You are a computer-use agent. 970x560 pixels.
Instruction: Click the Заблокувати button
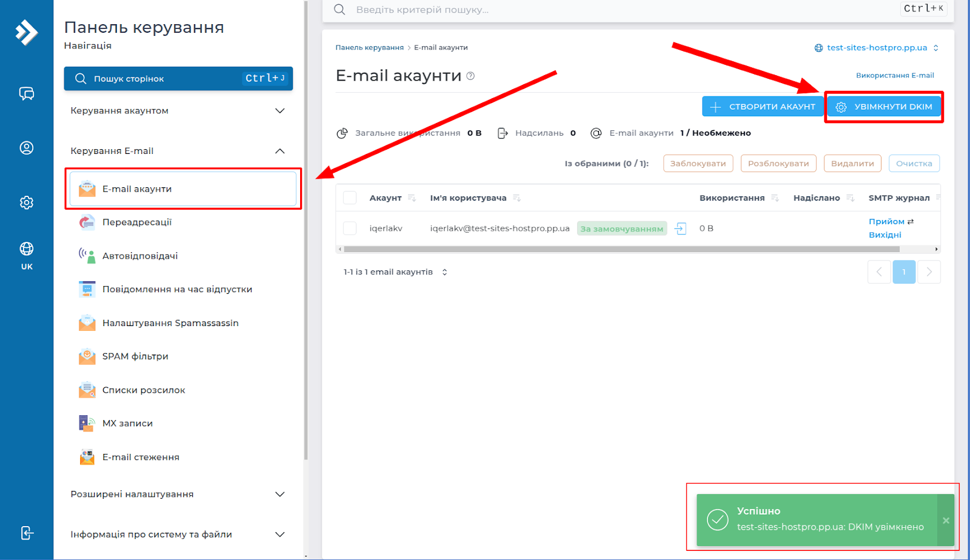click(x=698, y=164)
